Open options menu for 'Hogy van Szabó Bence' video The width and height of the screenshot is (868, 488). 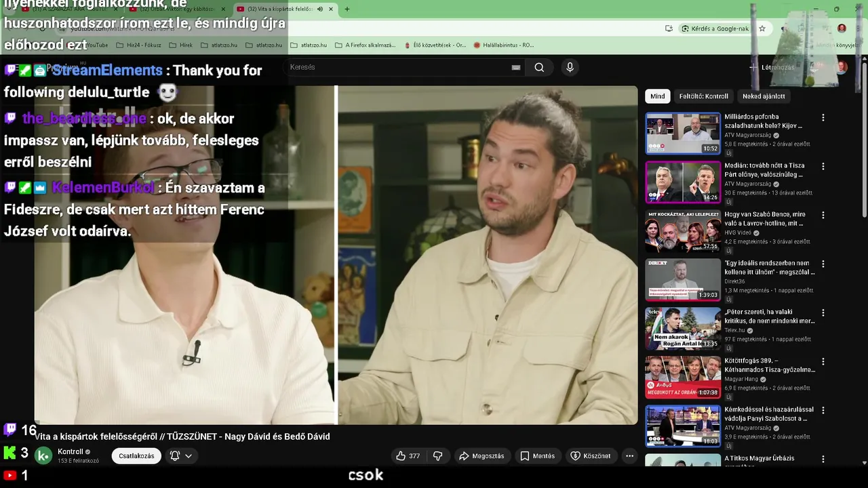(x=823, y=215)
